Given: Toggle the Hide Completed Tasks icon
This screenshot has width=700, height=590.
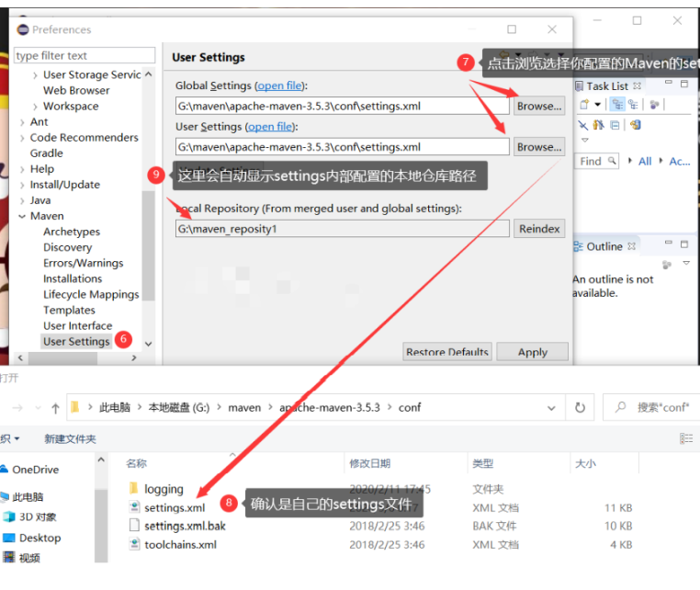Looking at the screenshot, I should [x=582, y=125].
